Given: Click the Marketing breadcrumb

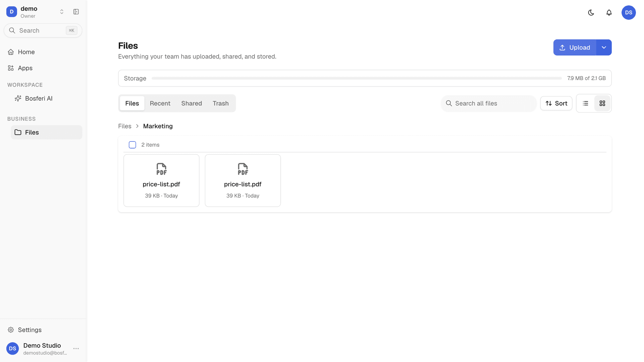Looking at the screenshot, I should tap(158, 126).
